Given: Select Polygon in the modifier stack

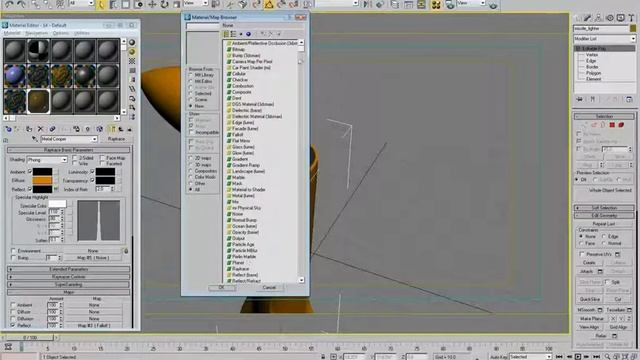Looking at the screenshot, I should tap(593, 73).
